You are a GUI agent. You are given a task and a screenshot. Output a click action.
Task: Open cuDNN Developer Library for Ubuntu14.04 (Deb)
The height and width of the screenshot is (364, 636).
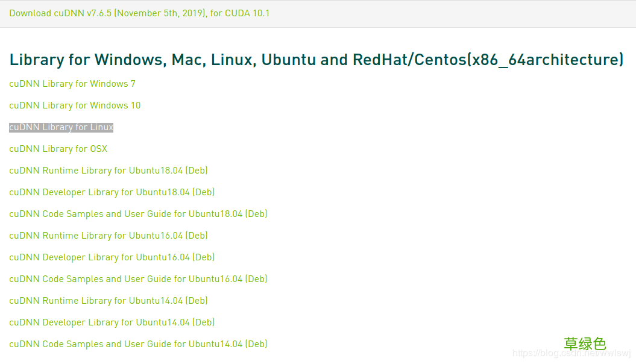coord(112,322)
